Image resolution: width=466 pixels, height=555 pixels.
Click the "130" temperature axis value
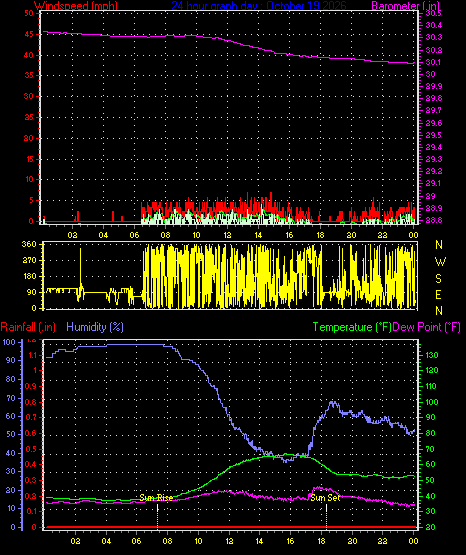(x=432, y=355)
